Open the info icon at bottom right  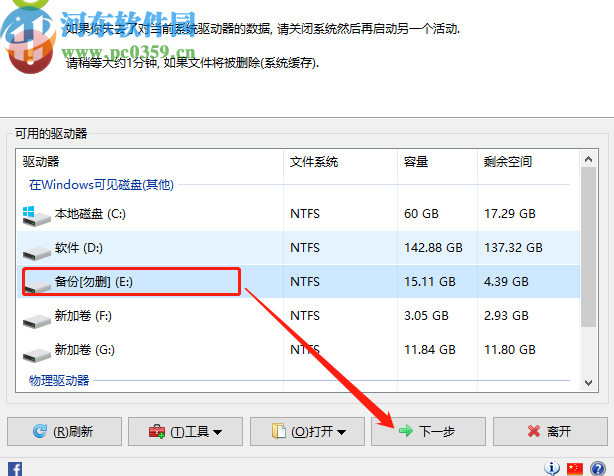tap(552, 468)
